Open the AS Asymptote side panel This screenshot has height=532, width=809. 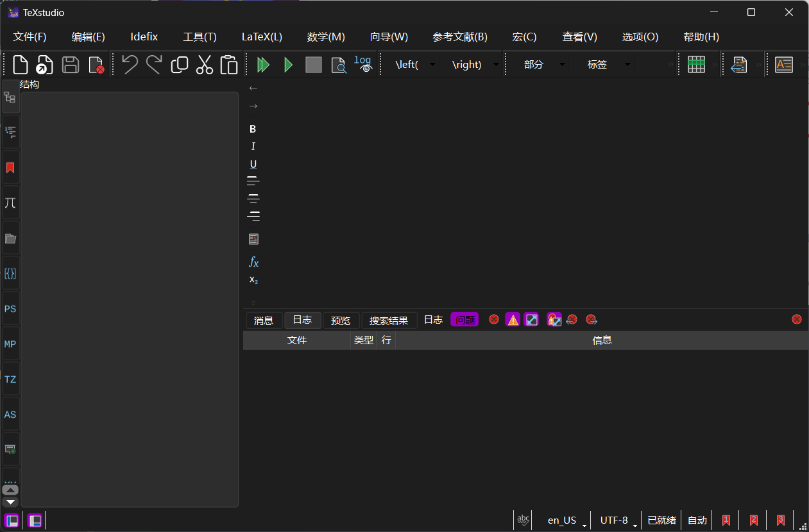[x=10, y=415]
